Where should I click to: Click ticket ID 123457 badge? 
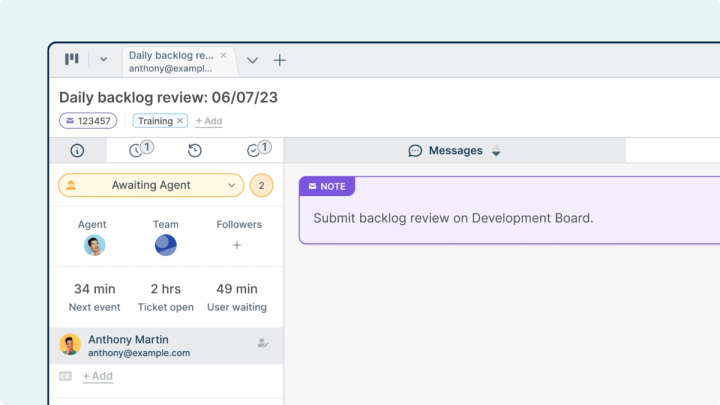pyautogui.click(x=88, y=121)
